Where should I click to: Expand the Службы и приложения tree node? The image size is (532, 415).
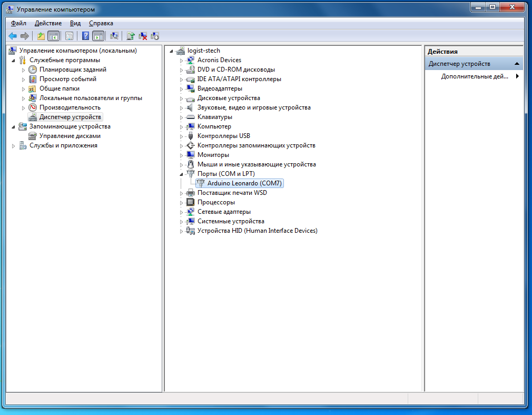14,146
